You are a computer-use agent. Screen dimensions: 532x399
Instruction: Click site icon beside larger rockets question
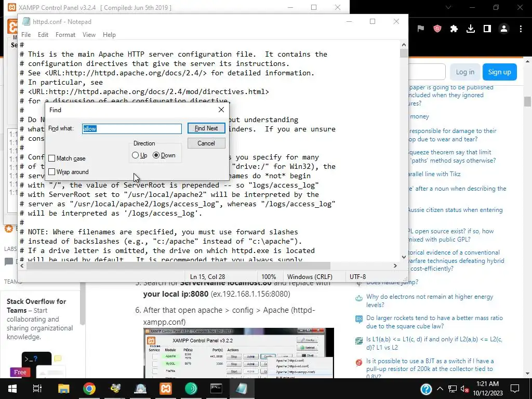(x=359, y=320)
